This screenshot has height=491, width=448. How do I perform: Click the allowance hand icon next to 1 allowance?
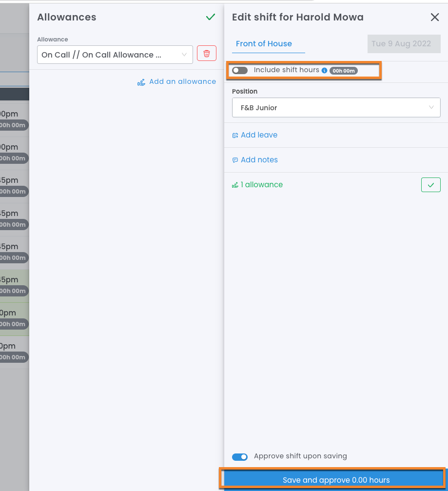[x=235, y=185]
